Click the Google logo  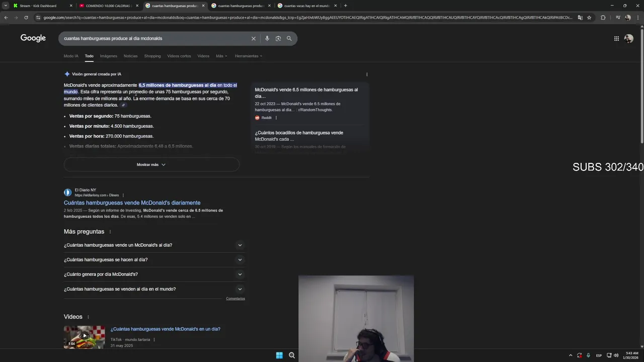coord(33,38)
